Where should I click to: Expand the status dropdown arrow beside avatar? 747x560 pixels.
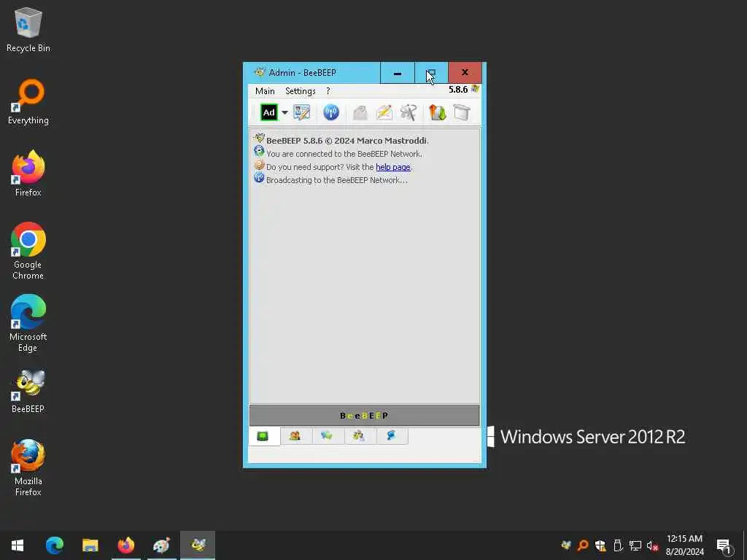pyautogui.click(x=285, y=113)
